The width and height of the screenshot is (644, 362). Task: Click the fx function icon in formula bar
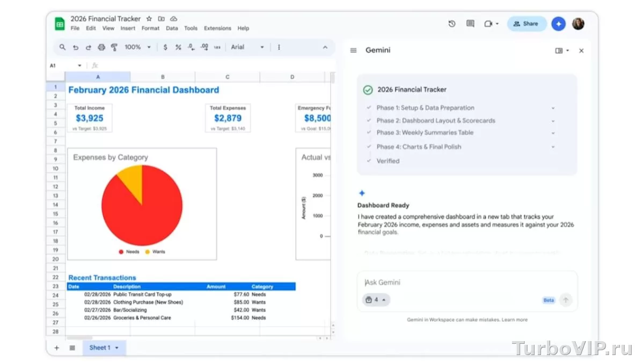click(95, 65)
